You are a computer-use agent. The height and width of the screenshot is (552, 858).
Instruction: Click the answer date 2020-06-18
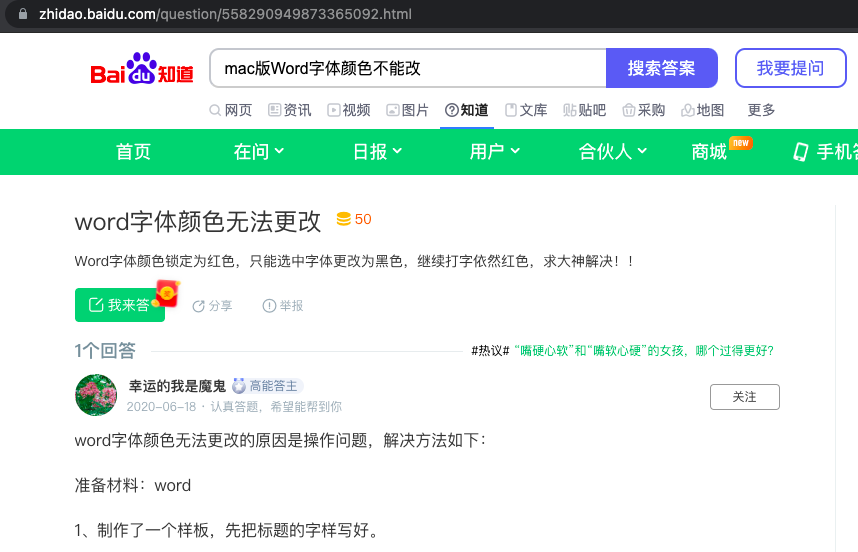click(161, 406)
